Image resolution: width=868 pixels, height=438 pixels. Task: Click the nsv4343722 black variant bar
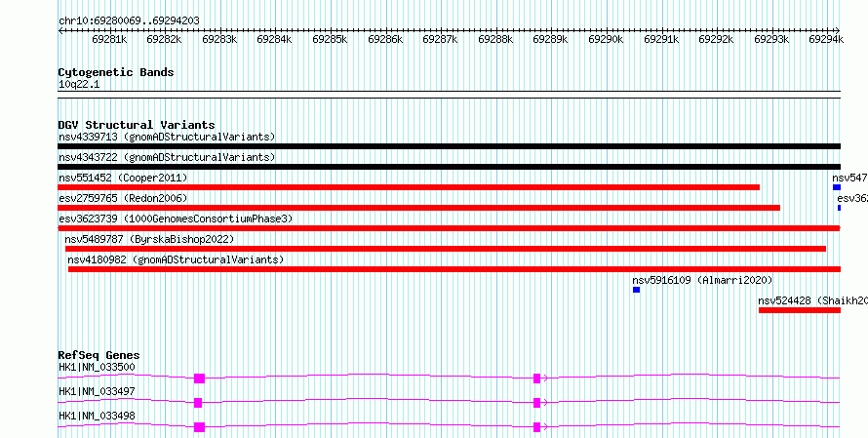(x=449, y=167)
